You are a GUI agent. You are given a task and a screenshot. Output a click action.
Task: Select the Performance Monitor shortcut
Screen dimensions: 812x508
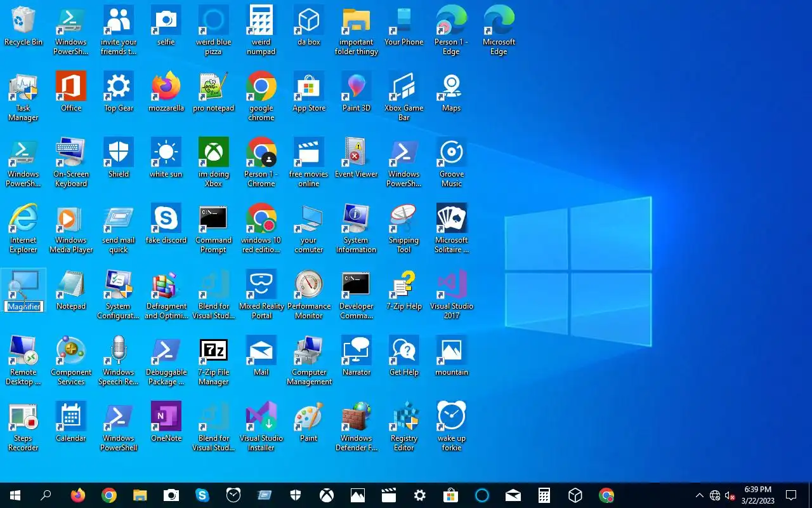pos(309,295)
